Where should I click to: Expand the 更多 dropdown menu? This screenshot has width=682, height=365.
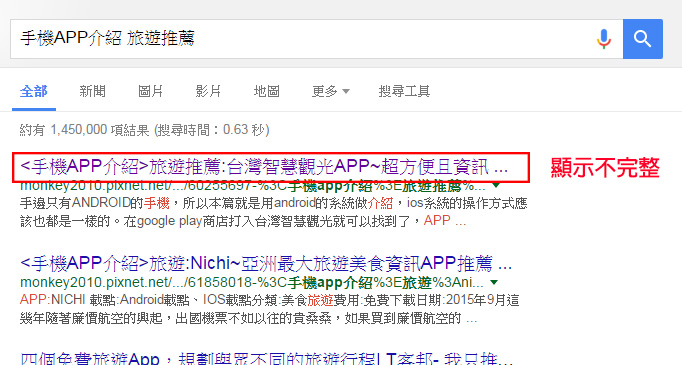point(331,91)
